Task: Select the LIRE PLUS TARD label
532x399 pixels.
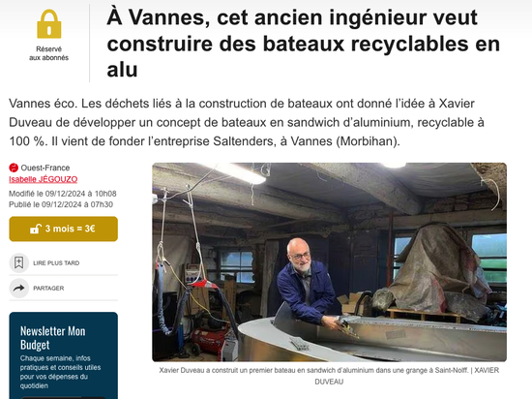Action: tap(56, 262)
